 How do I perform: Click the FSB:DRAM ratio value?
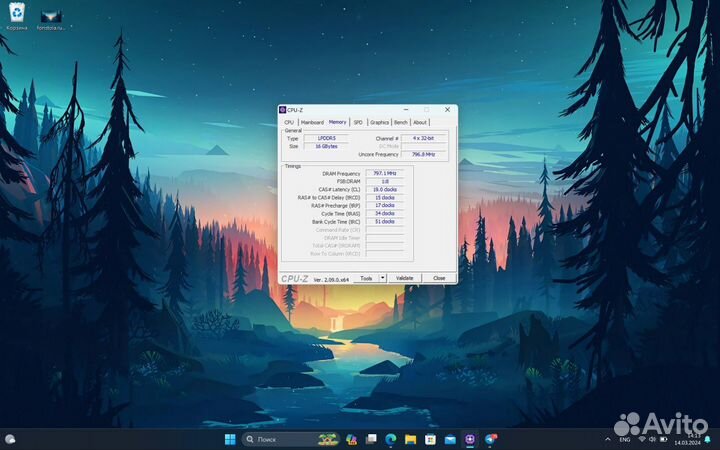(385, 181)
